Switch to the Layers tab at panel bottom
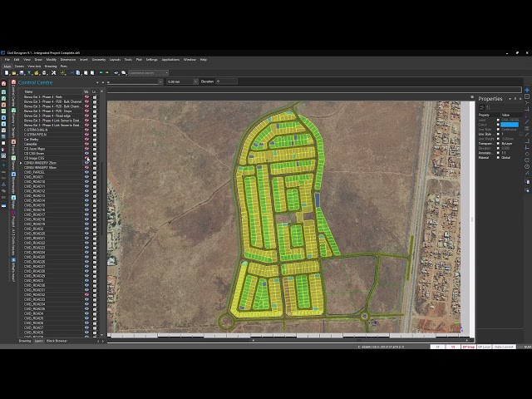Viewport: 532px width, 399px height. pos(39,341)
